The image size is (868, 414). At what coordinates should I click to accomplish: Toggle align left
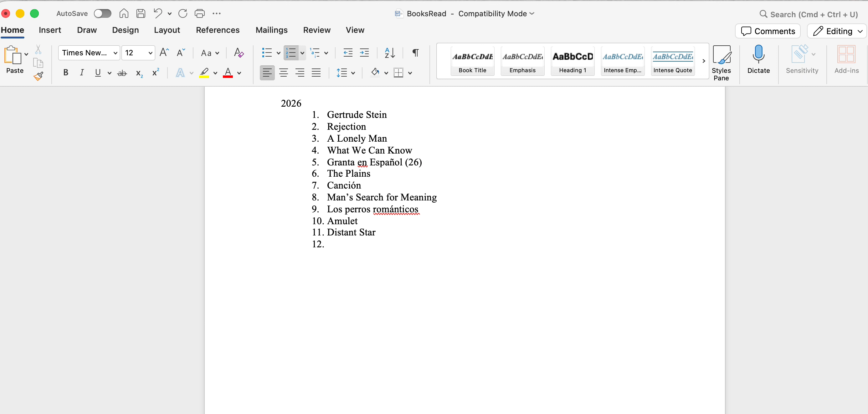click(x=267, y=73)
